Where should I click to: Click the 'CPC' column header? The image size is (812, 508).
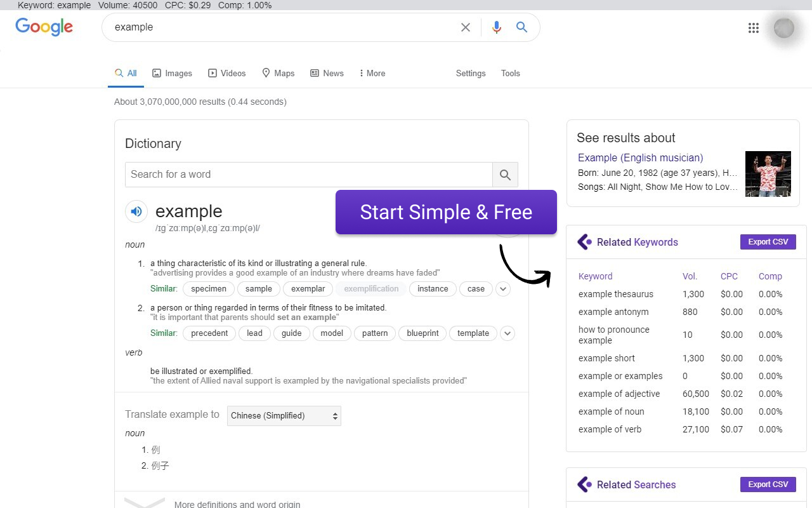coord(729,276)
